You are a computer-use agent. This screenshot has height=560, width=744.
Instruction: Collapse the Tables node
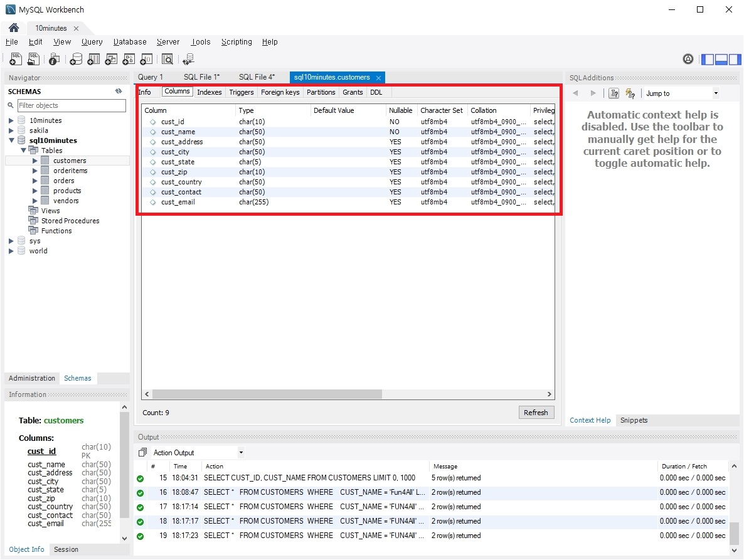click(x=23, y=151)
